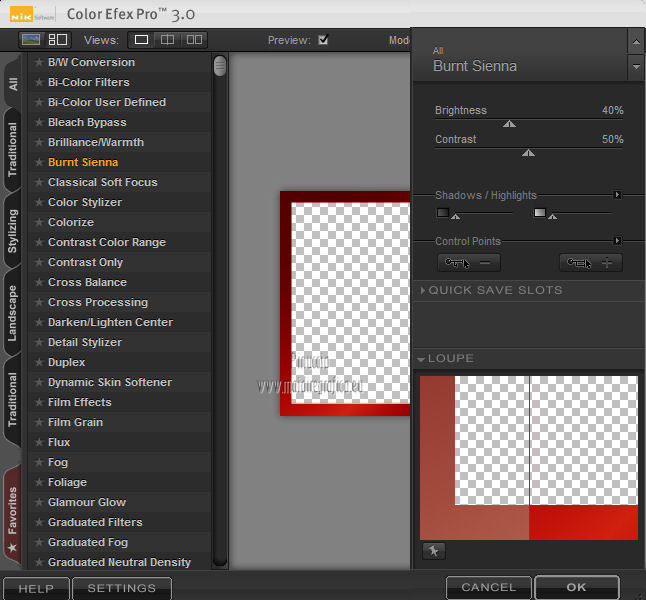The height and width of the screenshot is (600, 646).
Task: Click the Contrast slider handle
Action: point(528,153)
